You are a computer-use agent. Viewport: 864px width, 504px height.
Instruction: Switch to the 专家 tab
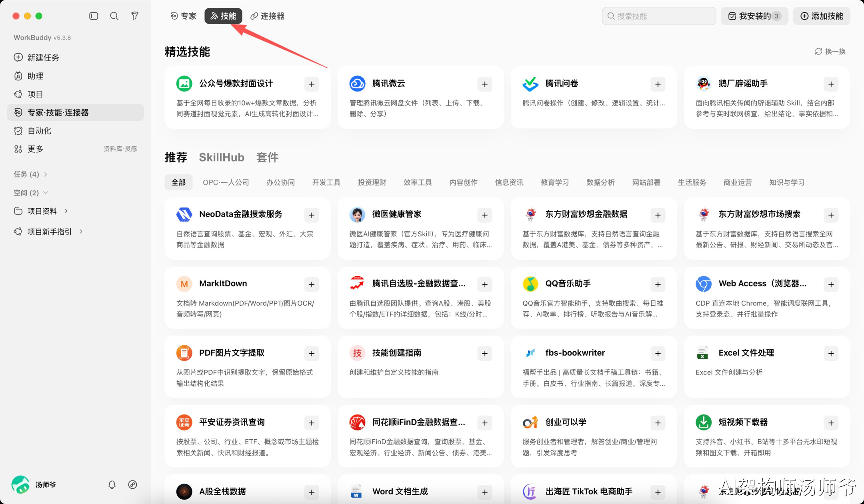184,16
